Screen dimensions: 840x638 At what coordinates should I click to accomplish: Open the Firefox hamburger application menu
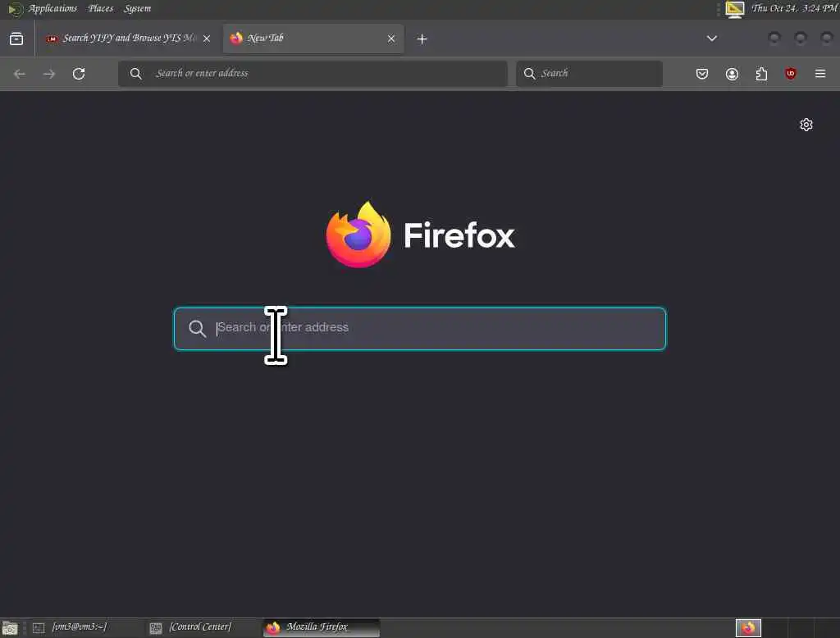(x=820, y=73)
